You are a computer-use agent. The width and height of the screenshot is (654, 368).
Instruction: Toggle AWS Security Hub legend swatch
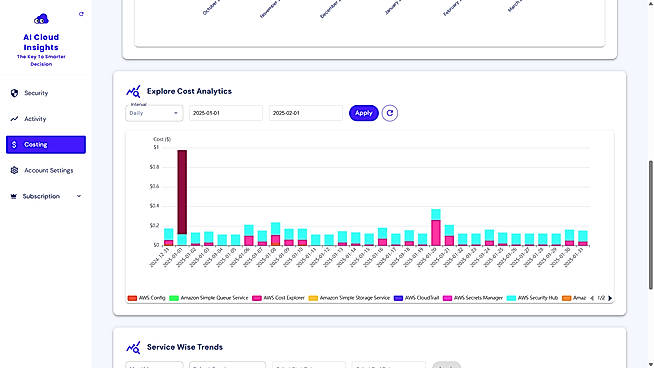tap(511, 298)
